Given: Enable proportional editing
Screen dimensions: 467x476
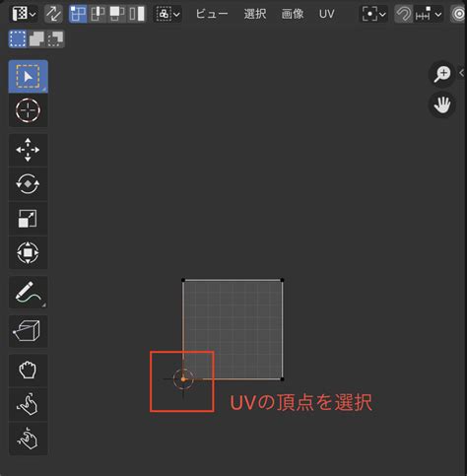Looking at the screenshot, I should tap(459, 14).
